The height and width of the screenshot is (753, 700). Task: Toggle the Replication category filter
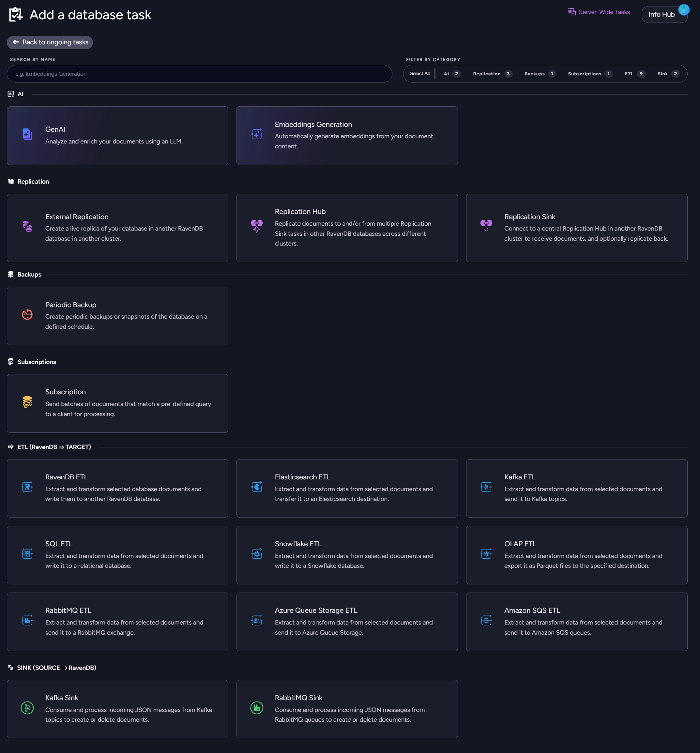pos(493,73)
